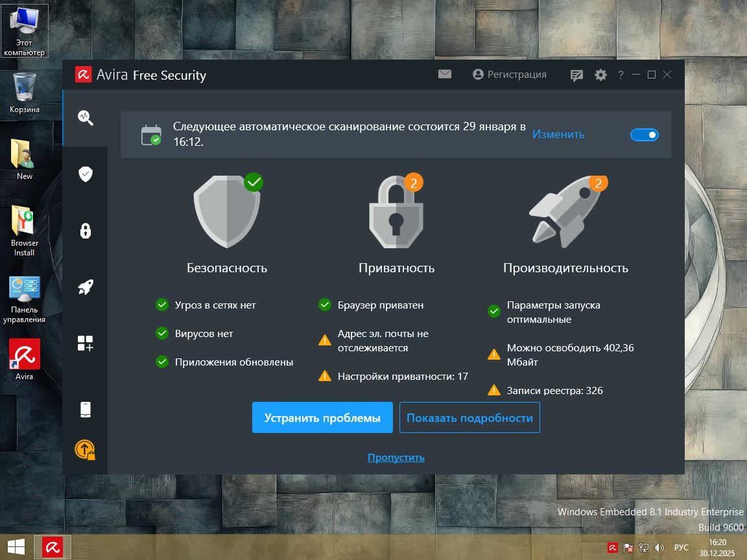Open the help question mark icon
This screenshot has height=560, width=747.
click(621, 75)
